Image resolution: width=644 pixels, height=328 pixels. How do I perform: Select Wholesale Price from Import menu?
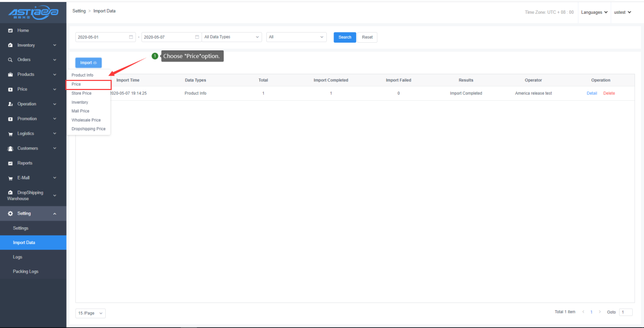(86, 120)
